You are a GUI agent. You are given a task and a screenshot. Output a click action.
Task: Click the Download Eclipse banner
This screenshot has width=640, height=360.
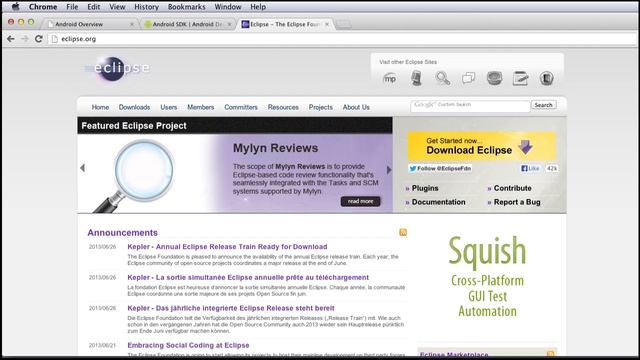pos(482,146)
